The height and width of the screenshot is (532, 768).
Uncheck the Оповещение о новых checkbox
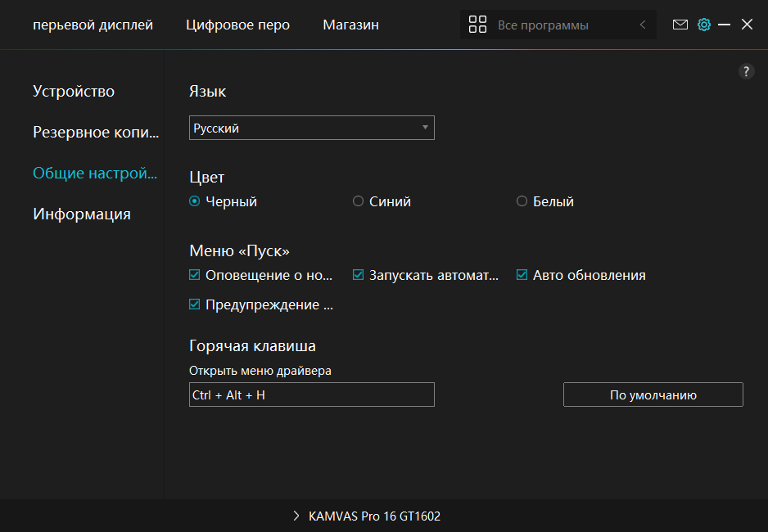[x=195, y=275]
